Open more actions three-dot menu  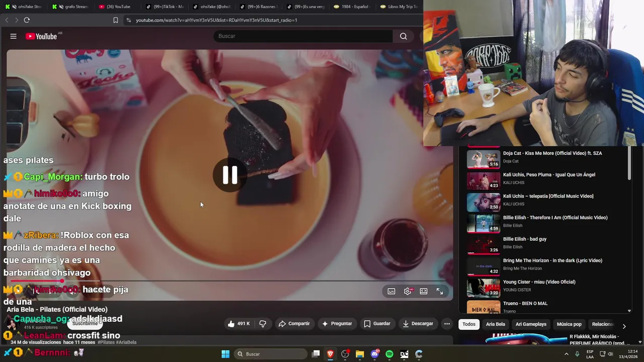(447, 324)
